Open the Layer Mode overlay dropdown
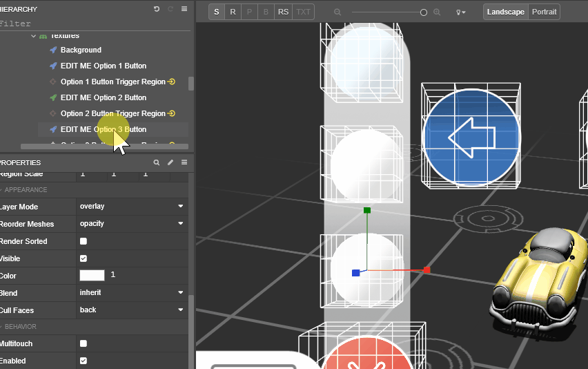The height and width of the screenshot is (369, 588). tap(132, 207)
